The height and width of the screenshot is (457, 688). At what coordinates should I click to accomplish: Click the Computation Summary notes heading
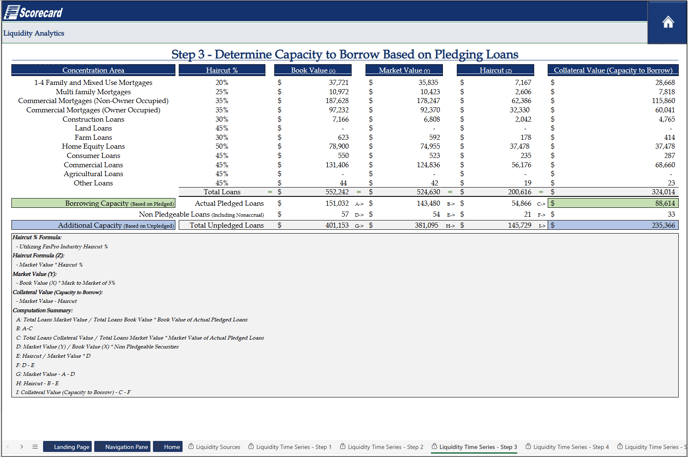click(x=43, y=311)
